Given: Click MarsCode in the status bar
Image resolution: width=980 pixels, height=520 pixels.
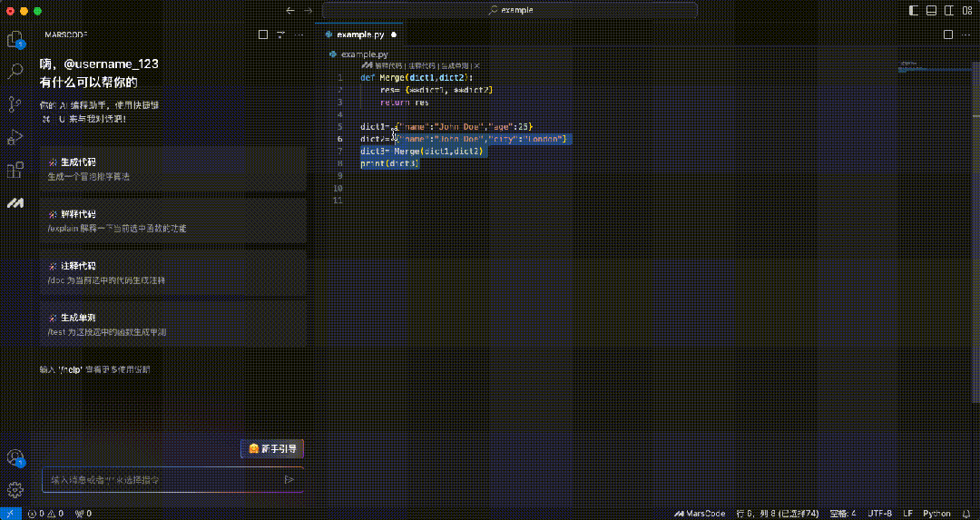Looking at the screenshot, I should (700, 513).
